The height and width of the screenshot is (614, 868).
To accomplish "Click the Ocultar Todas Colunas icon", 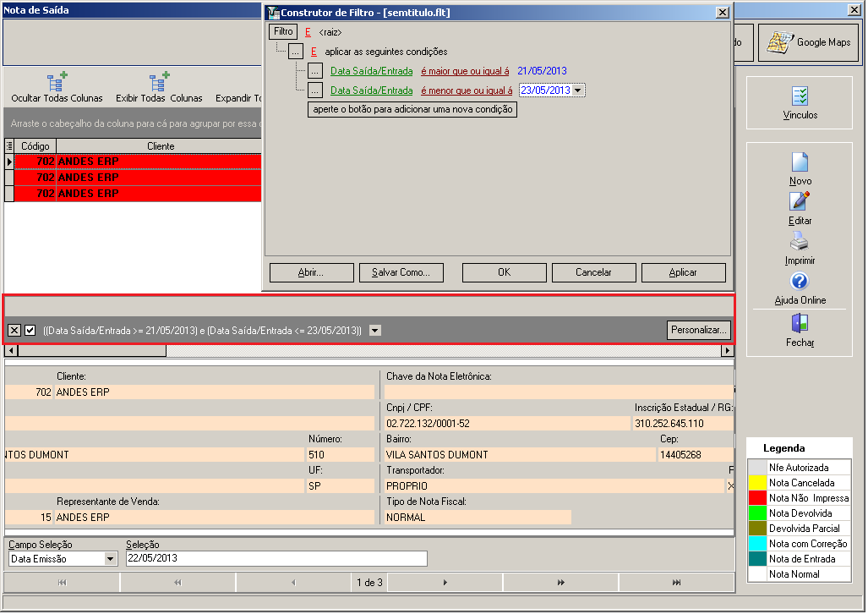I will [x=57, y=81].
